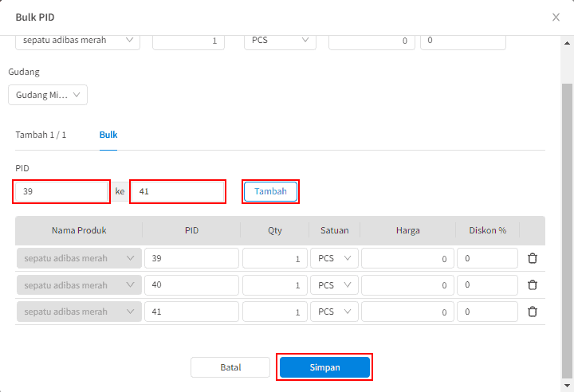
Task: Close the Bulk PID dialog
Action: click(556, 18)
